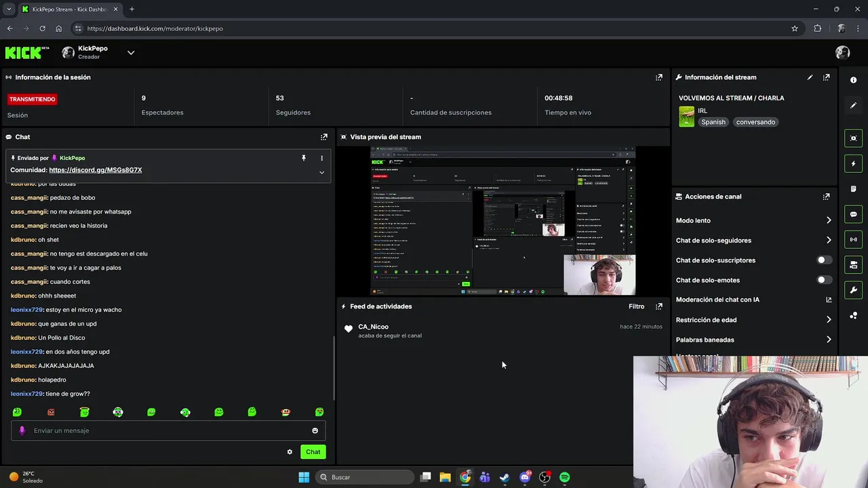Edit stream info with the pencil icon
Image resolution: width=868 pixels, height=488 pixels.
810,77
